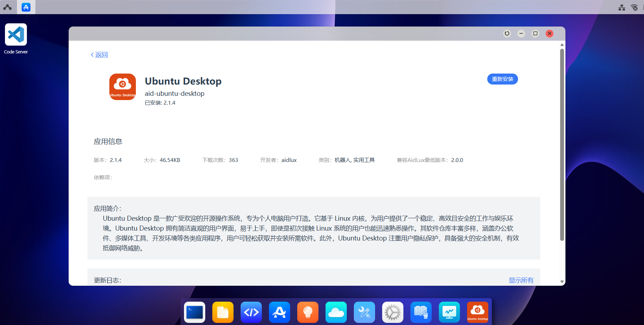The image size is (644, 325).
Task: Click the Wi-Fi icon in the system tray
Action: pos(634,7)
